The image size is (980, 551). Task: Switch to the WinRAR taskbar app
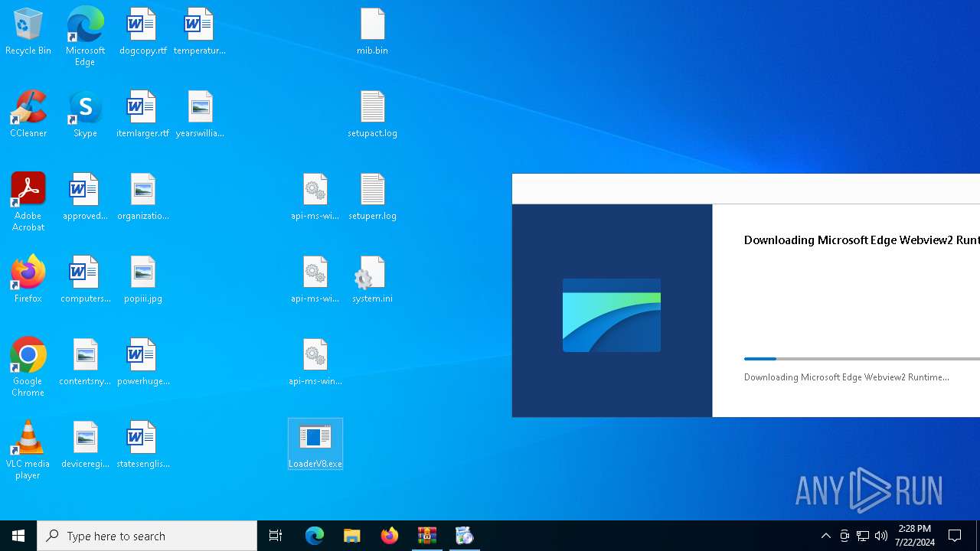click(427, 536)
